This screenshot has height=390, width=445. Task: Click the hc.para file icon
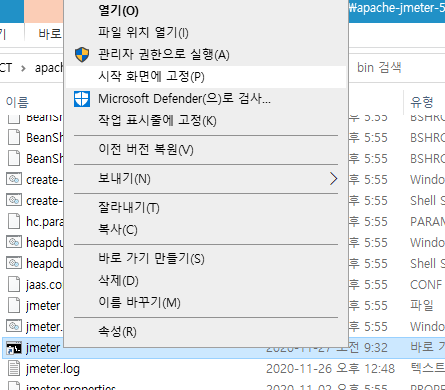pyautogui.click(x=14, y=222)
